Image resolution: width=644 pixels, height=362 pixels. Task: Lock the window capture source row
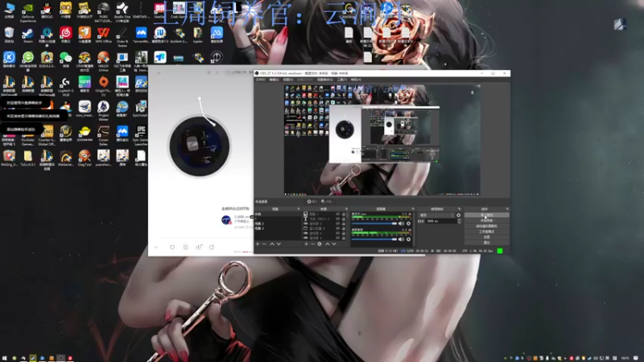344,228
